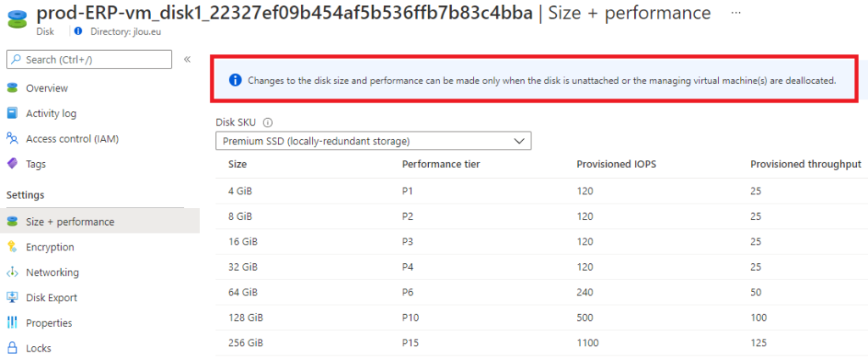Select the 128 GiB P10 size row
Screen dimensions: 868x359
point(542,317)
